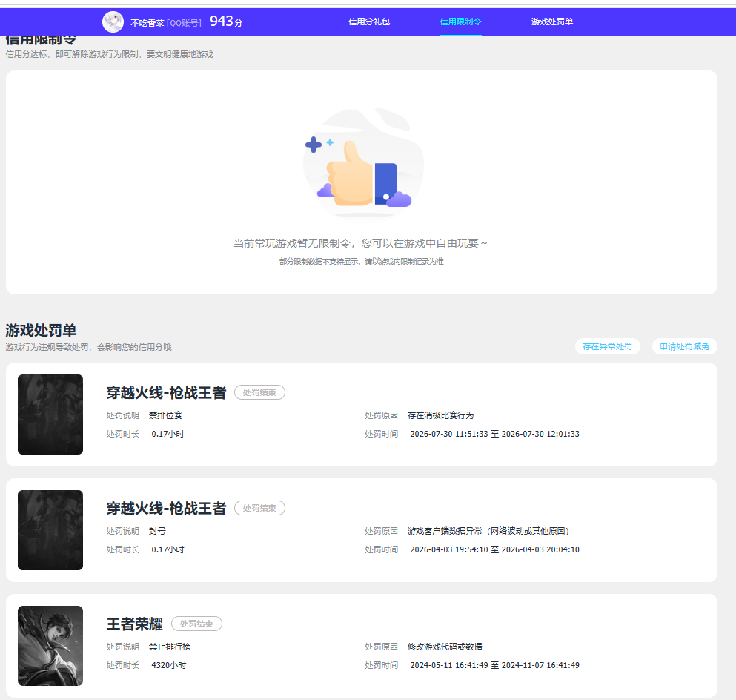Click the 部分限制数据不支持显示 note
The width and height of the screenshot is (736, 700).
coord(362,262)
